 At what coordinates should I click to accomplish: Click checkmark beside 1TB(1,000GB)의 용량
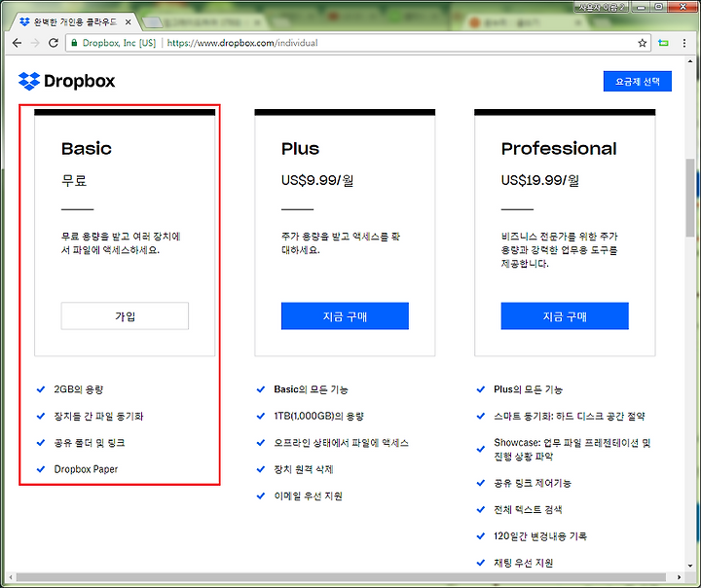tap(261, 417)
